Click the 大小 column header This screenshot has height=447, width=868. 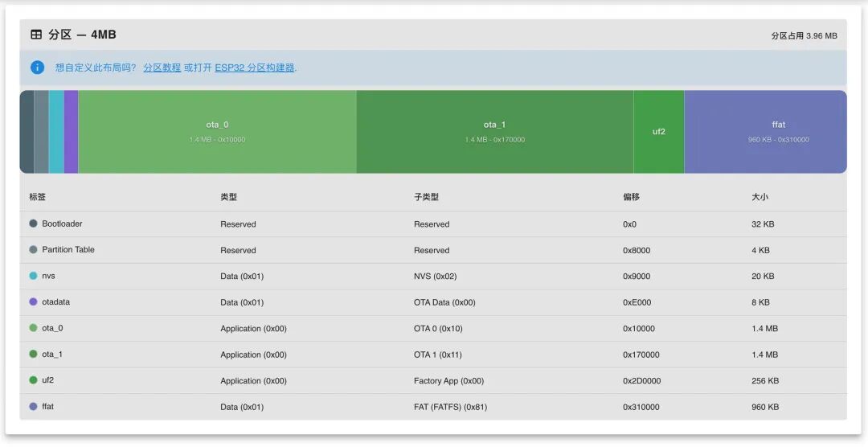pos(759,197)
